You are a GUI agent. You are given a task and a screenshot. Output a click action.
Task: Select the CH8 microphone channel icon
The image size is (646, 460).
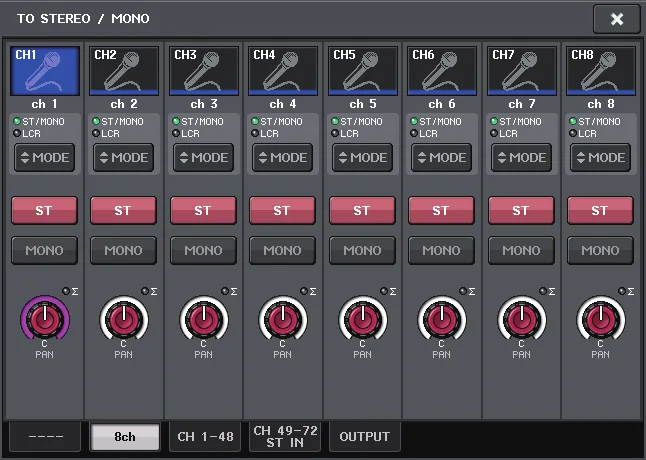tap(601, 71)
